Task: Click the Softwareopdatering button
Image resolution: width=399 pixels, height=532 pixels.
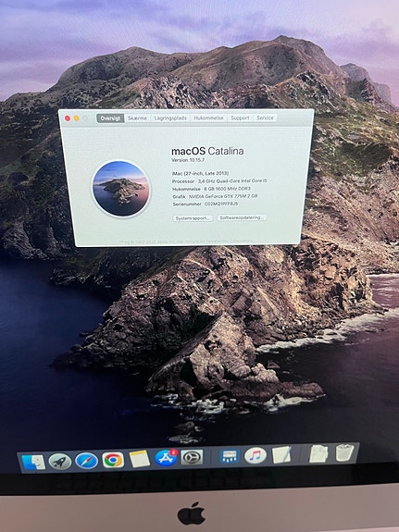Action: pos(242,217)
